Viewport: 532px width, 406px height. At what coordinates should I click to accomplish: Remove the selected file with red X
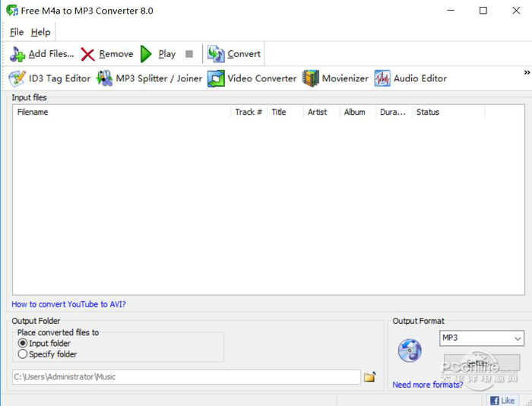(x=107, y=54)
